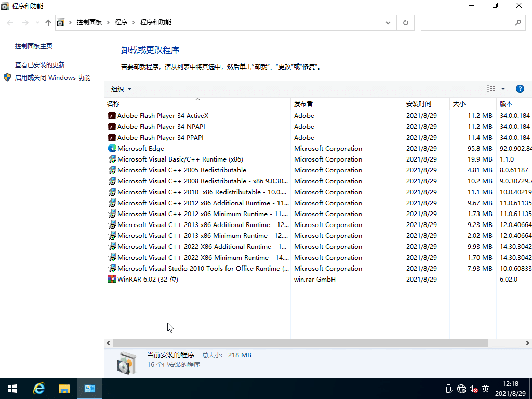Click the Microsoft Visual Studio 2010 Tools icon
Image resolution: width=532 pixels, height=399 pixels.
coord(112,268)
